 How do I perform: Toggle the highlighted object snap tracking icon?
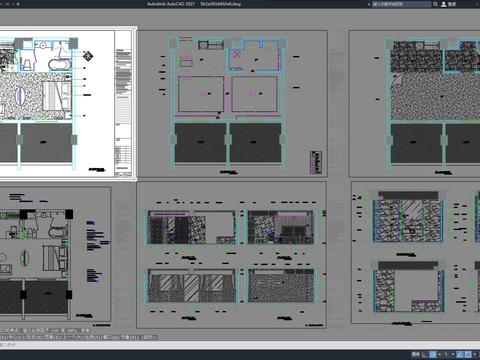pyautogui.click(x=459, y=354)
